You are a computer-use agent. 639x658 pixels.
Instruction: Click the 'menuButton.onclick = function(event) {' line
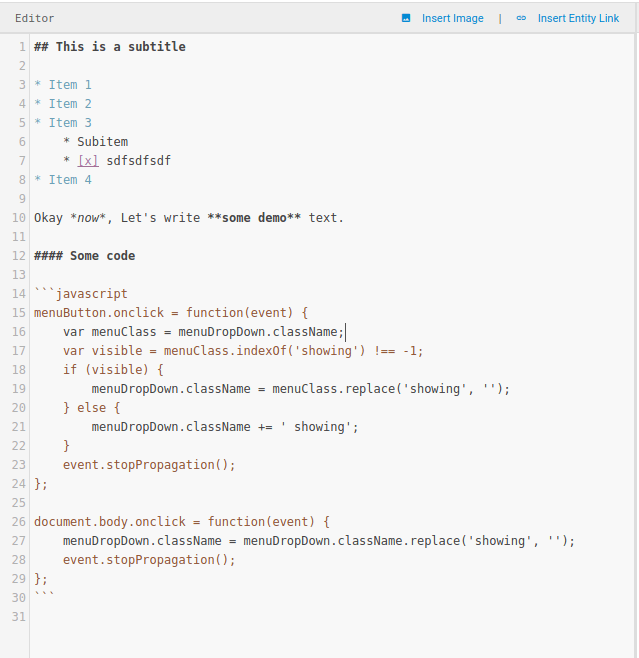click(171, 313)
